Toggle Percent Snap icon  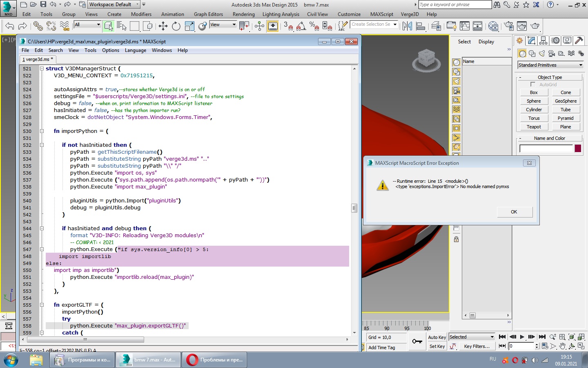[x=314, y=26]
